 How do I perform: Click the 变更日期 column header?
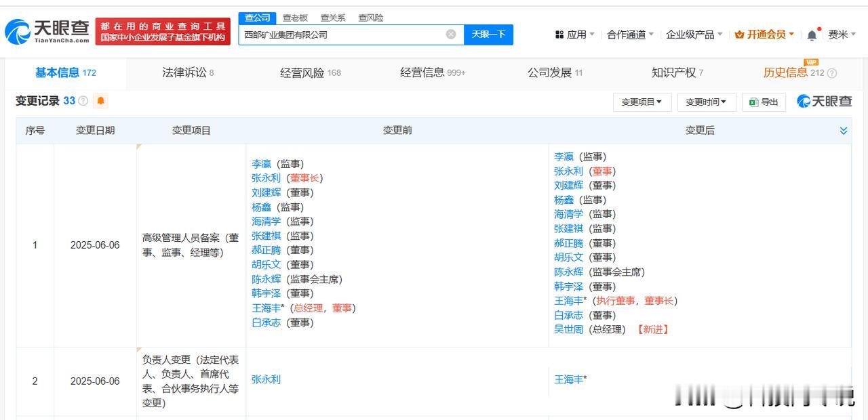coord(95,130)
